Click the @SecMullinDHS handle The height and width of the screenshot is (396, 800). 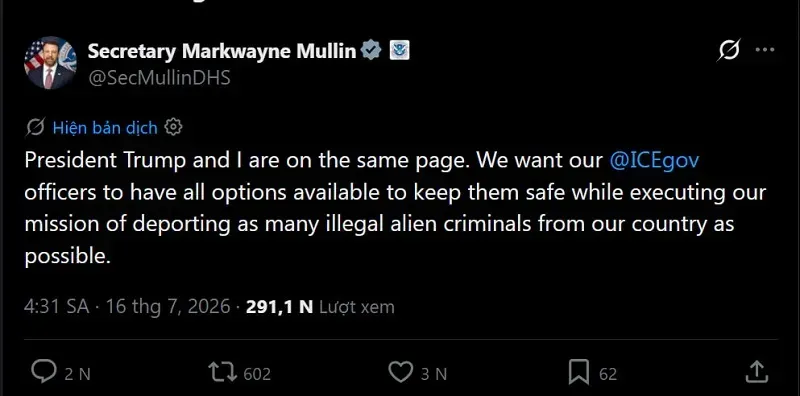[159, 78]
